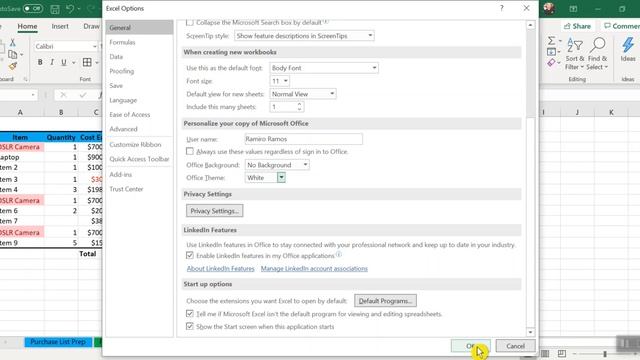Uncheck Show the Start screen checkbox
The width and height of the screenshot is (640, 360).
coord(189,327)
